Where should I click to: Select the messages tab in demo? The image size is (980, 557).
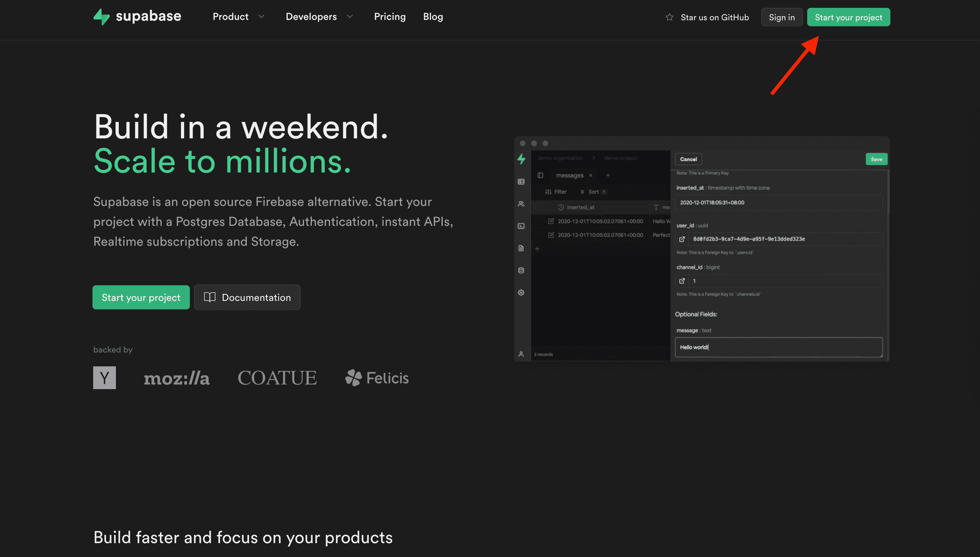(569, 175)
